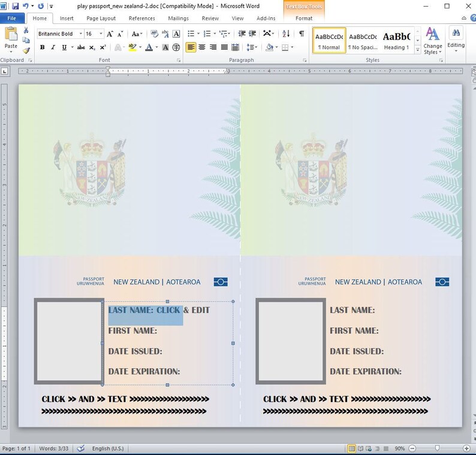The height and width of the screenshot is (455, 476).
Task: Apply the Normal style
Action: [329, 40]
